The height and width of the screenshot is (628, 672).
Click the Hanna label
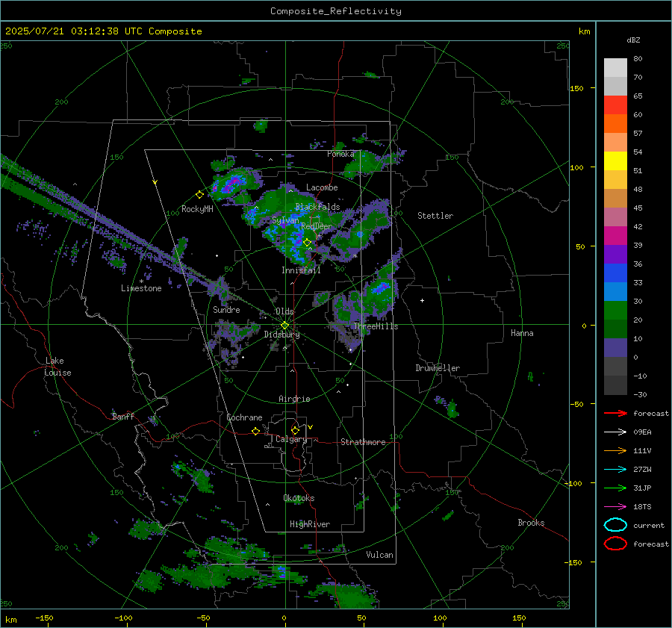522,333
